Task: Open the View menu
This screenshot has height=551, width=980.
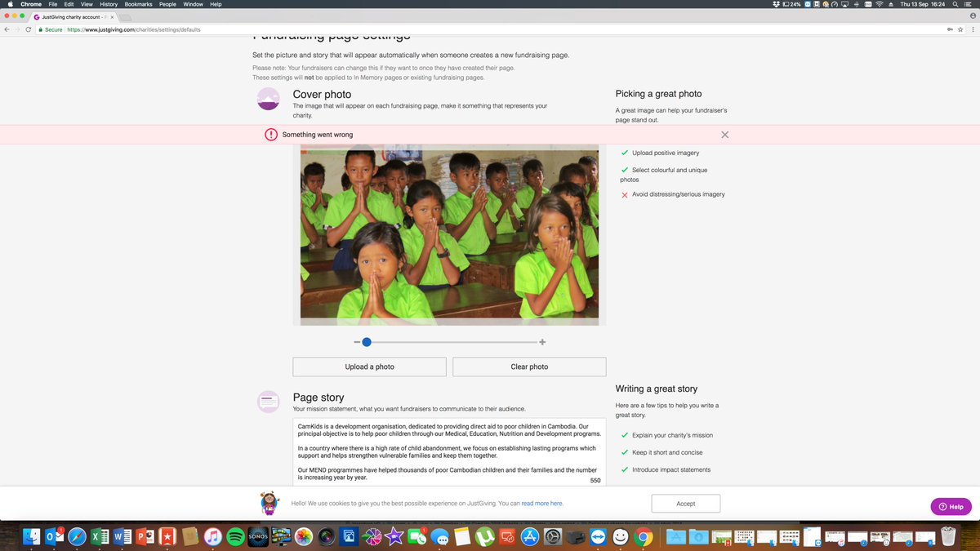Action: [87, 4]
